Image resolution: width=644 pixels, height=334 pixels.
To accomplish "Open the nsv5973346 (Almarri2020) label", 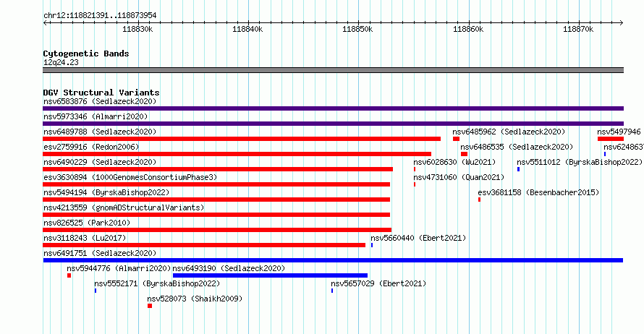I will [x=96, y=116].
